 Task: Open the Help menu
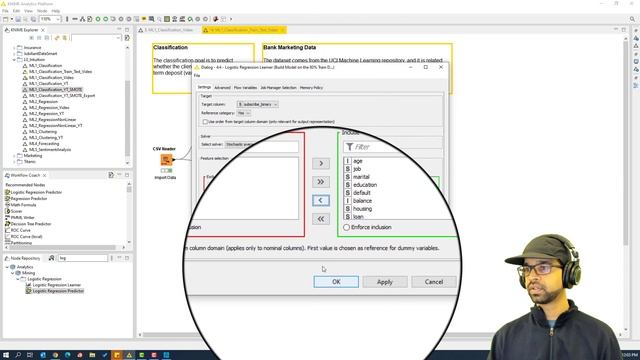point(56,11)
